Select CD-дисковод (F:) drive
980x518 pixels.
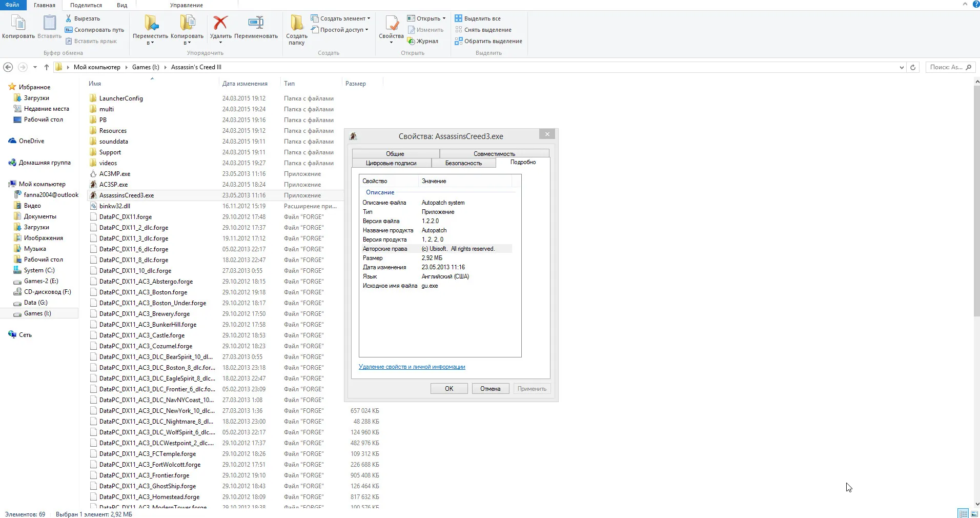(47, 292)
